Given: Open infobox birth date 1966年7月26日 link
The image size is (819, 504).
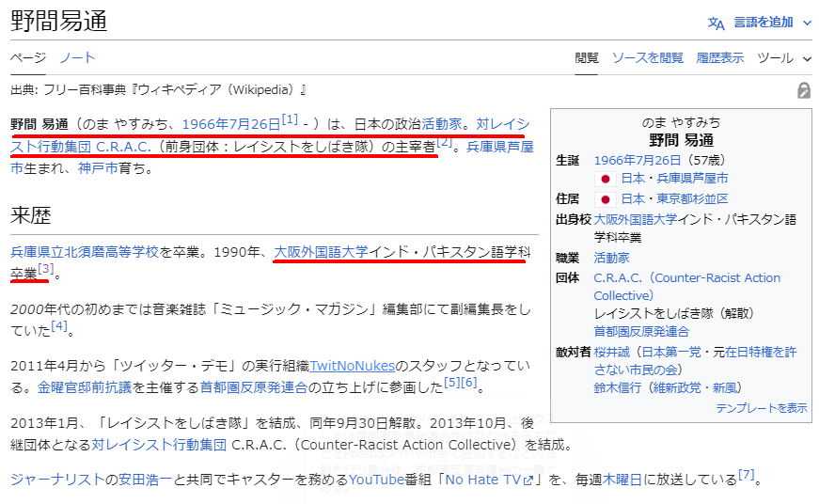Looking at the screenshot, I should tap(638, 161).
